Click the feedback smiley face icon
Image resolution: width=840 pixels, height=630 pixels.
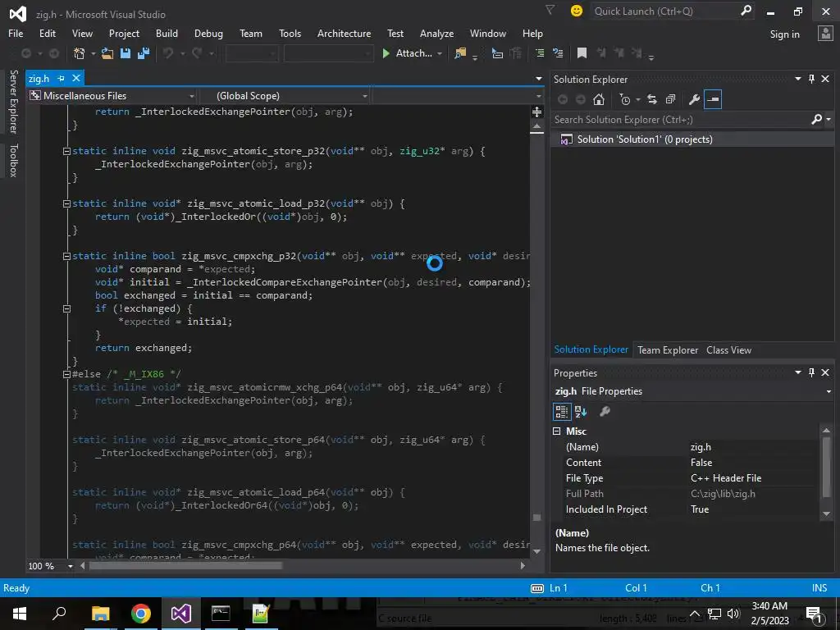(x=577, y=11)
